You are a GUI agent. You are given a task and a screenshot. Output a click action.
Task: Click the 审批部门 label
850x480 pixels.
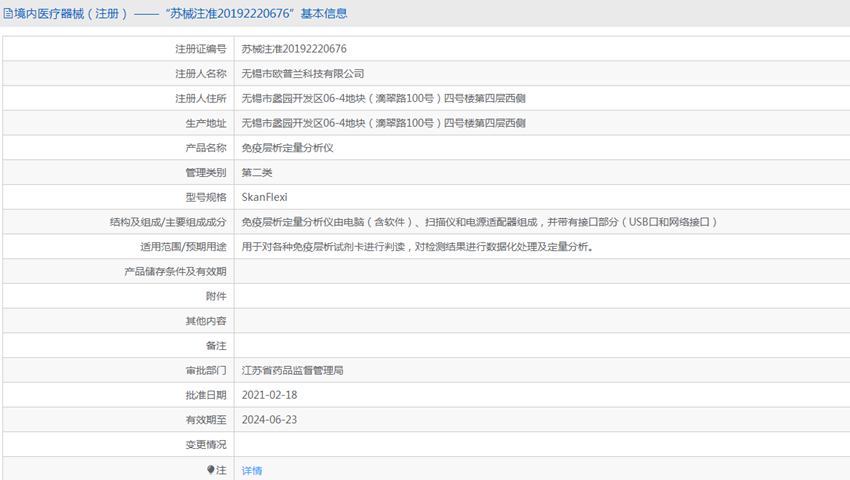pos(205,370)
